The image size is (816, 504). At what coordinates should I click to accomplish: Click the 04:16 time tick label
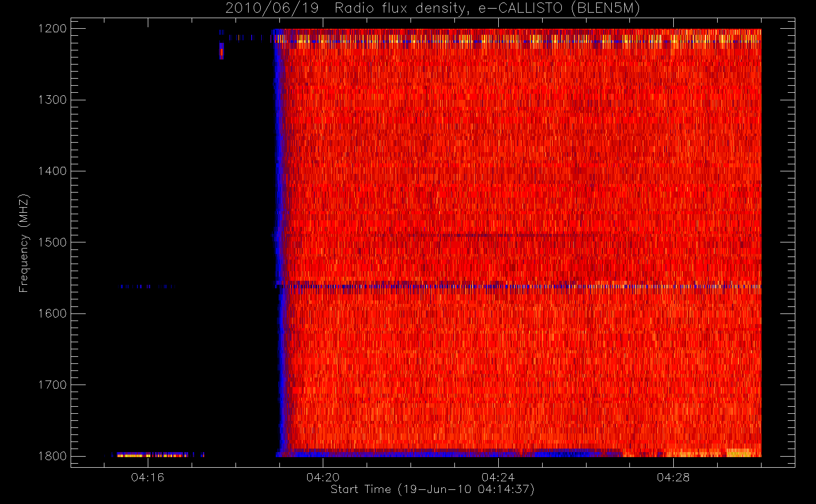coord(147,477)
